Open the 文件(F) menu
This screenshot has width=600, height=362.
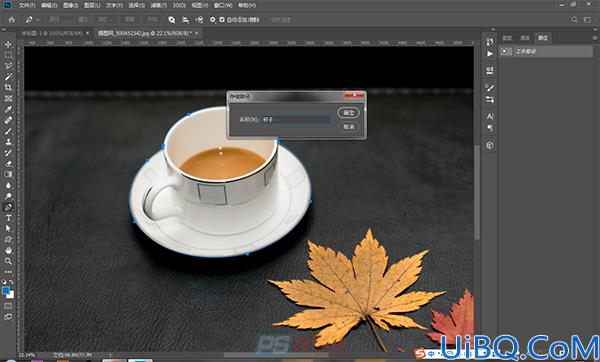27,5
